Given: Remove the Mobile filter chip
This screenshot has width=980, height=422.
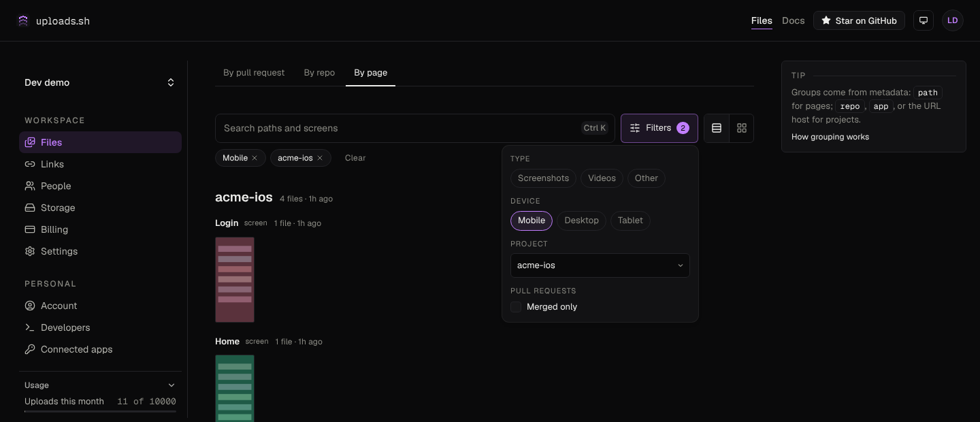Looking at the screenshot, I should pos(255,158).
